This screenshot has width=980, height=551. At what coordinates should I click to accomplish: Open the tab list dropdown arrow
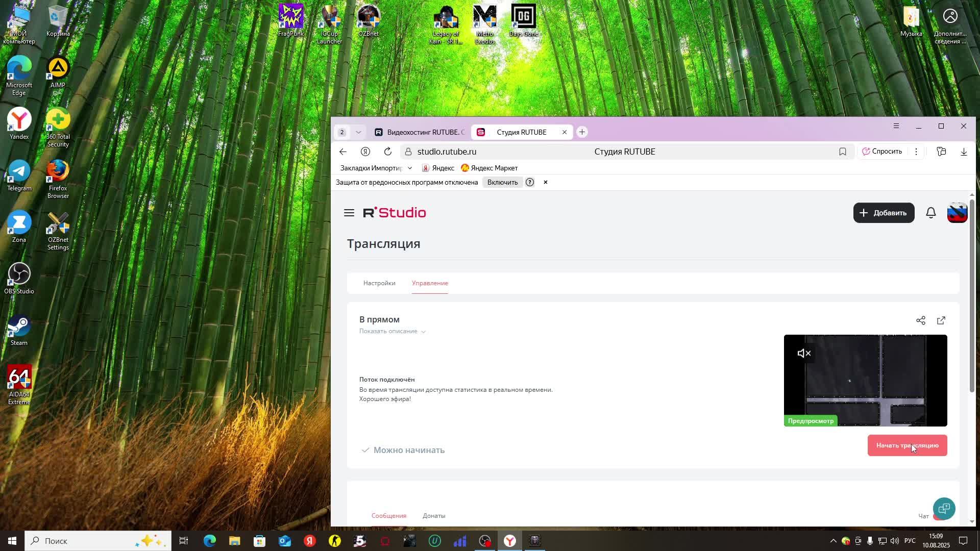click(x=358, y=132)
